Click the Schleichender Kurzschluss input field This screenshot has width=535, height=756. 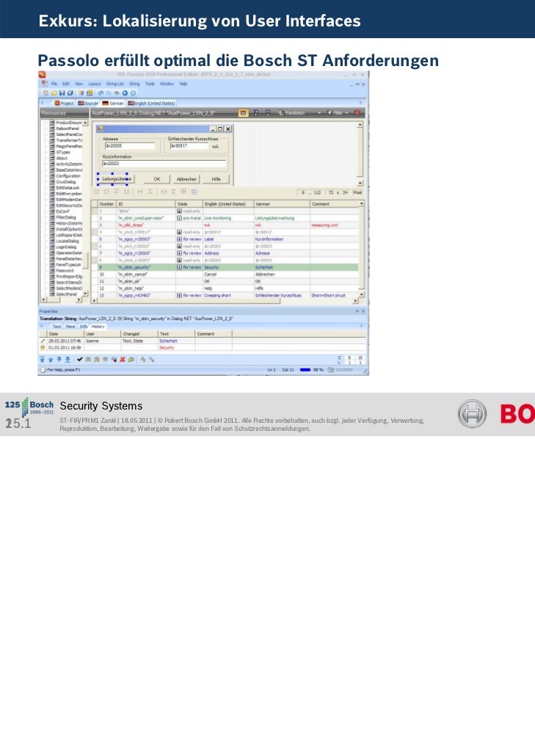189,145
